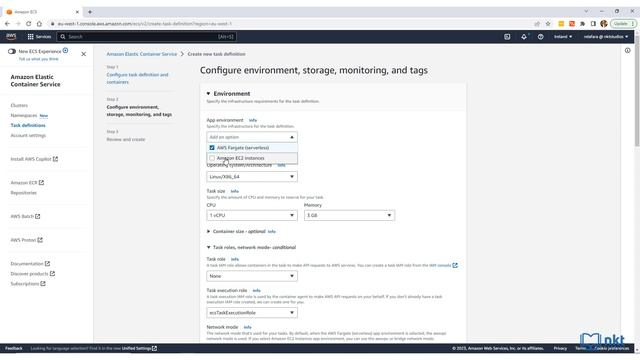Open IAM console external link
640x360 pixels.
coord(443,265)
